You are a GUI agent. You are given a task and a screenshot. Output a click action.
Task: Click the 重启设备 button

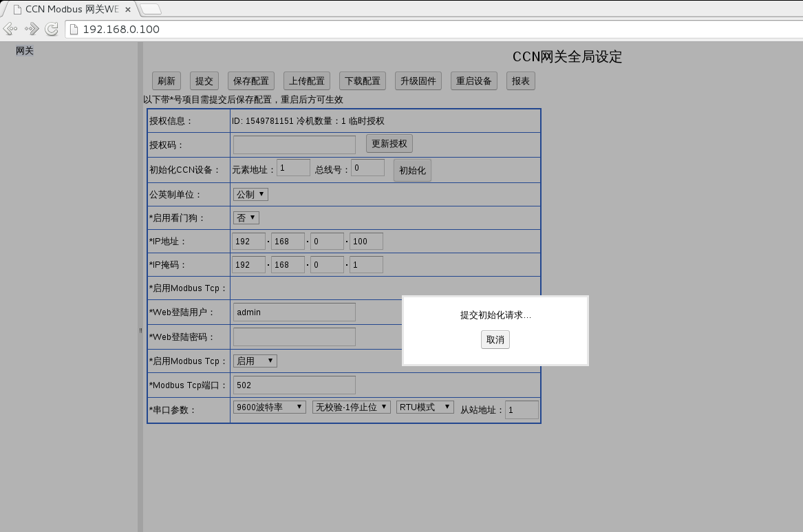tap(473, 81)
